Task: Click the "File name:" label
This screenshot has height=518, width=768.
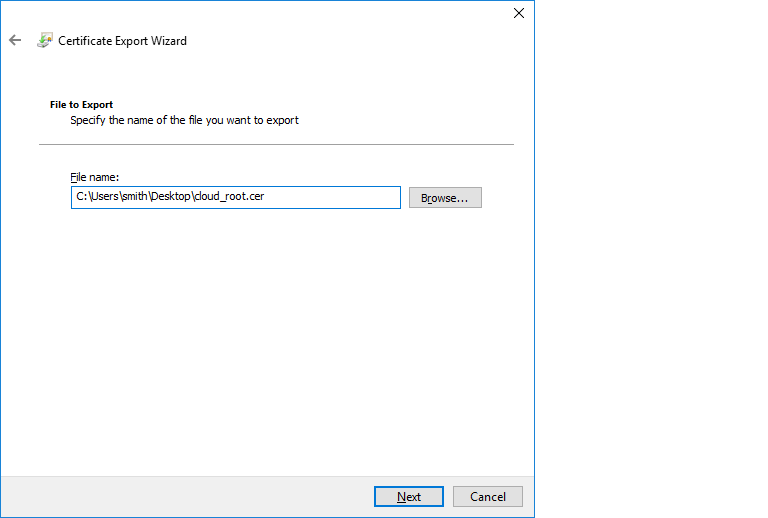Action: (95, 177)
